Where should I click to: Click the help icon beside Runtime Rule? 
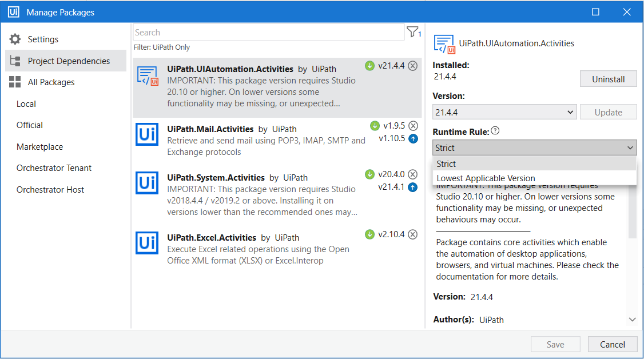pyautogui.click(x=495, y=130)
